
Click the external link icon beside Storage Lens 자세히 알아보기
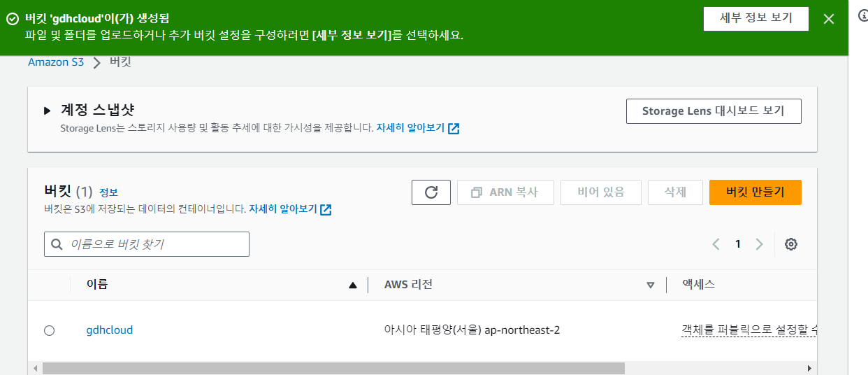pyautogui.click(x=454, y=129)
